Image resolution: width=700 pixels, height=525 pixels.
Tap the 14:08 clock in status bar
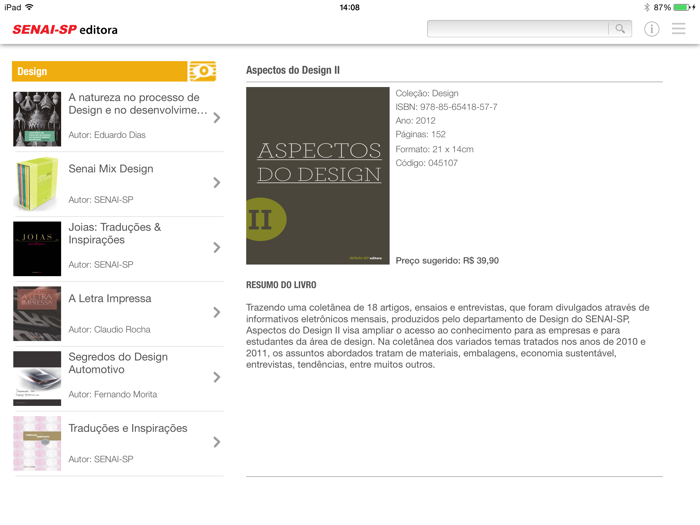[350, 7]
